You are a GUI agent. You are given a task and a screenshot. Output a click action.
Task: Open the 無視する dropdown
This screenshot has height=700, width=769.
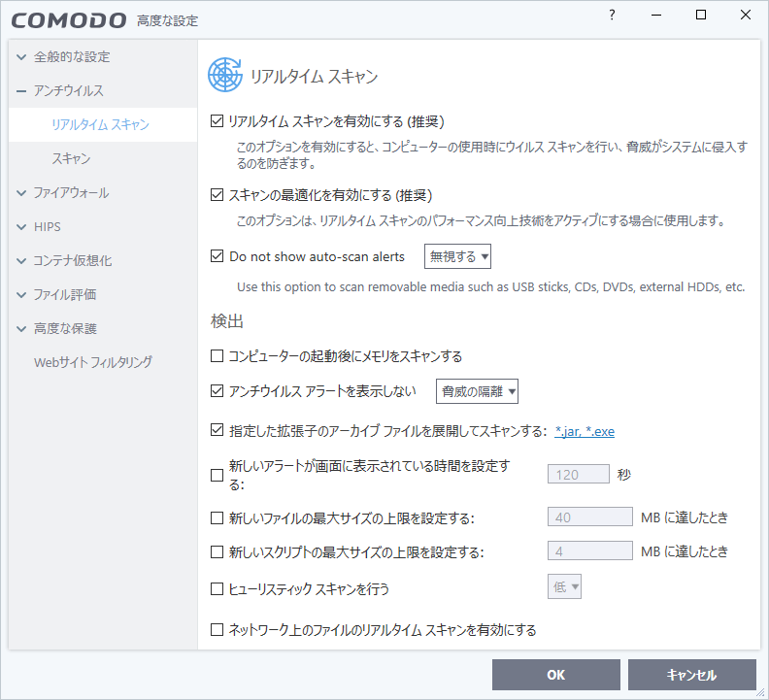tap(458, 257)
